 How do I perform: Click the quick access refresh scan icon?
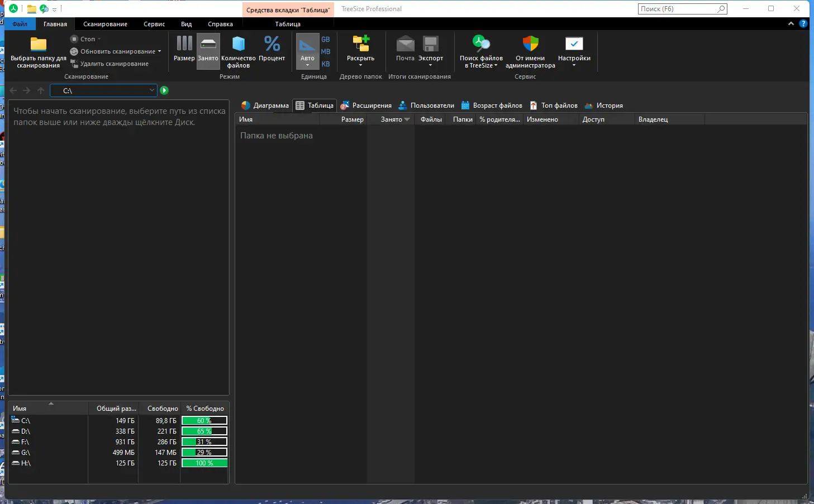44,9
